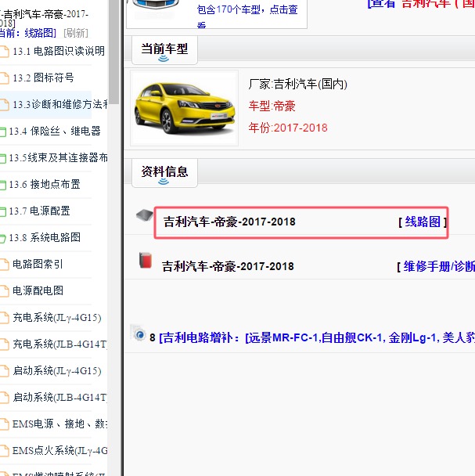Image resolution: width=475 pixels, height=476 pixels.
Task: Open 电源配电图 document
Action: (38, 290)
